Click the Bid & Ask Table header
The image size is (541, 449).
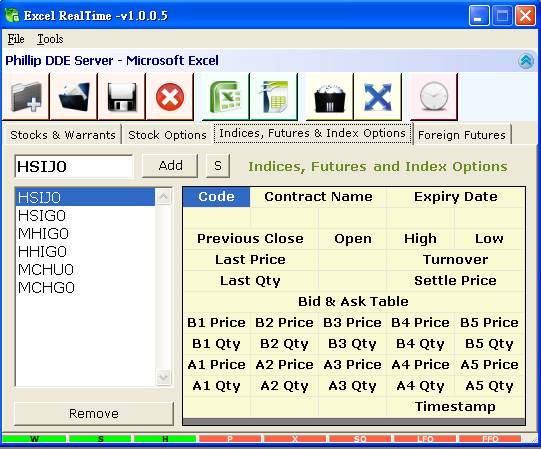353,302
